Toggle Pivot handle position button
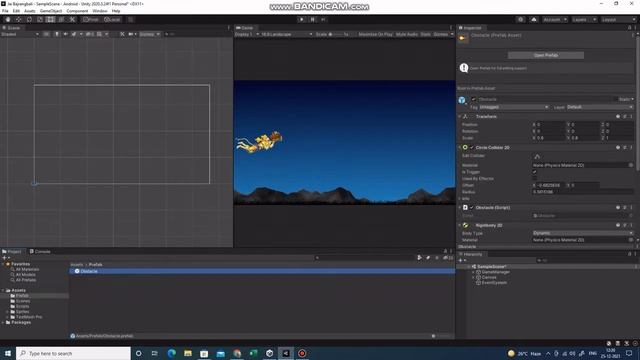Viewport: 640px width, 360px height. (91, 19)
